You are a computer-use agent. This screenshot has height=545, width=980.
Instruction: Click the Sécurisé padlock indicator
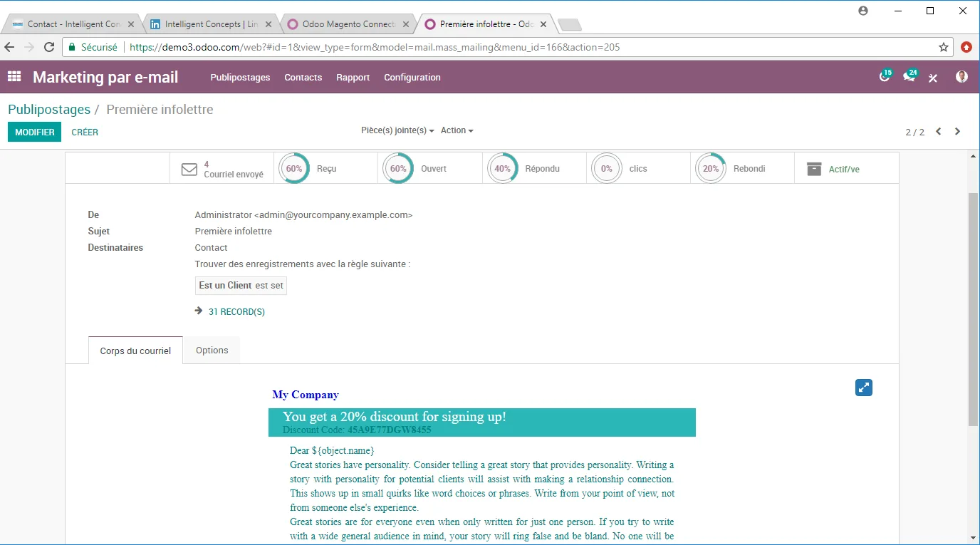pyautogui.click(x=93, y=47)
